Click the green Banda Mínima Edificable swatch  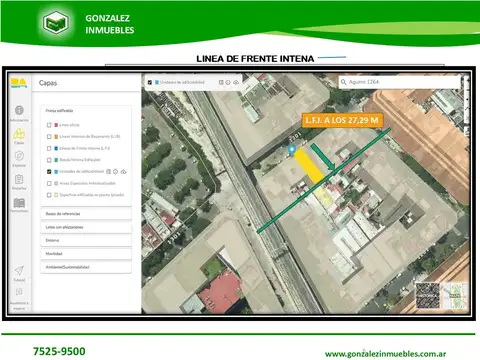[56, 160]
